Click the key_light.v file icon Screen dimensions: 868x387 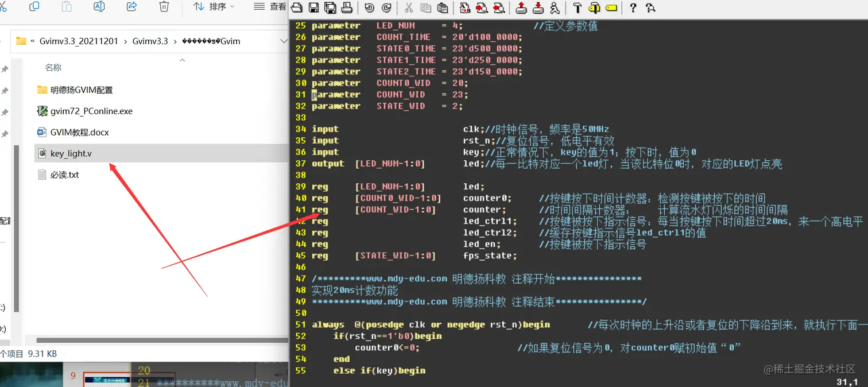(x=42, y=153)
